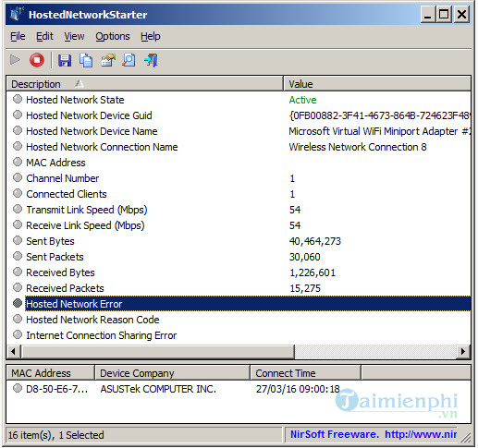Open the NirSoft Freeware website link
The width and height of the screenshot is (478, 448).
point(374,434)
